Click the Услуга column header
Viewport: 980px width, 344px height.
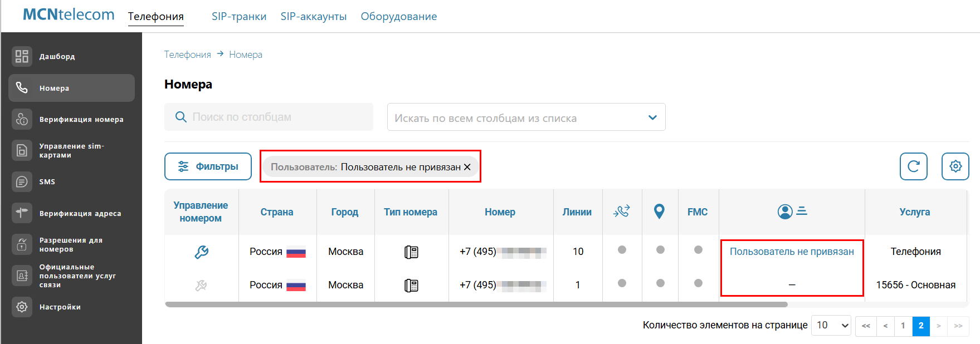(915, 212)
